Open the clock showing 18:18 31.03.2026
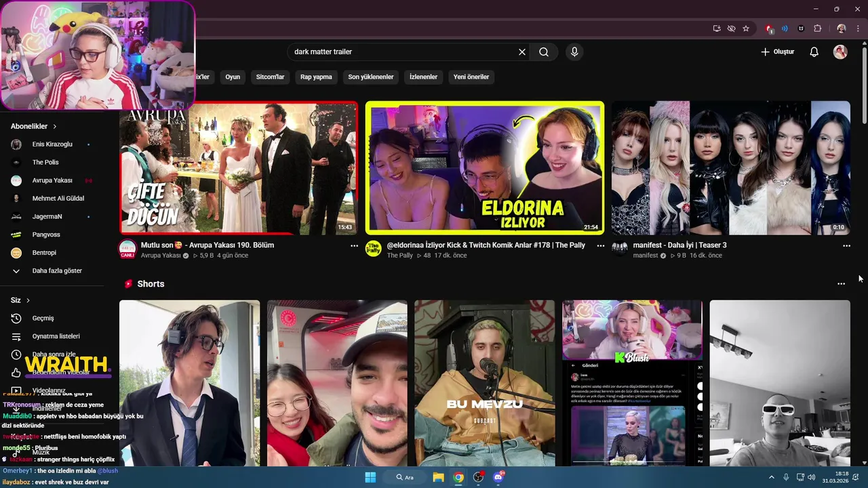 click(x=837, y=477)
